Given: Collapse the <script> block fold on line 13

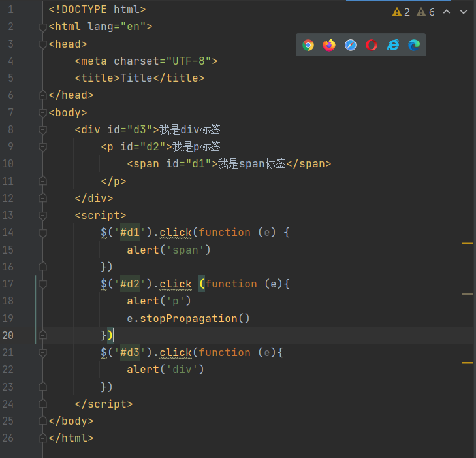Looking at the screenshot, I should point(43,216).
